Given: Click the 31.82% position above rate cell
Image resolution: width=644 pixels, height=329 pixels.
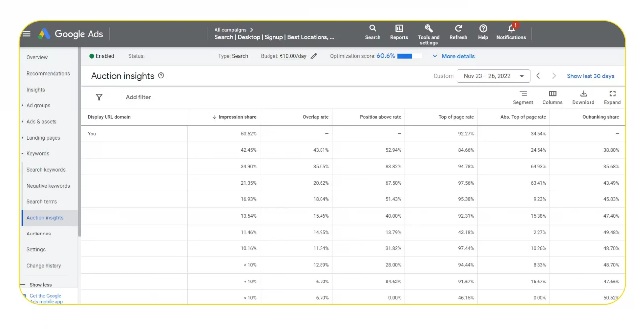Looking at the screenshot, I should click(x=393, y=248).
